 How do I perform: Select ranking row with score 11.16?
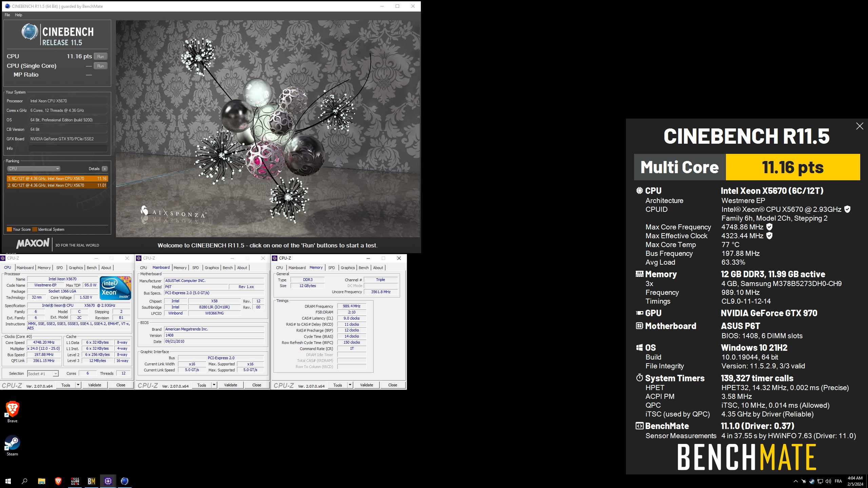[x=57, y=179]
